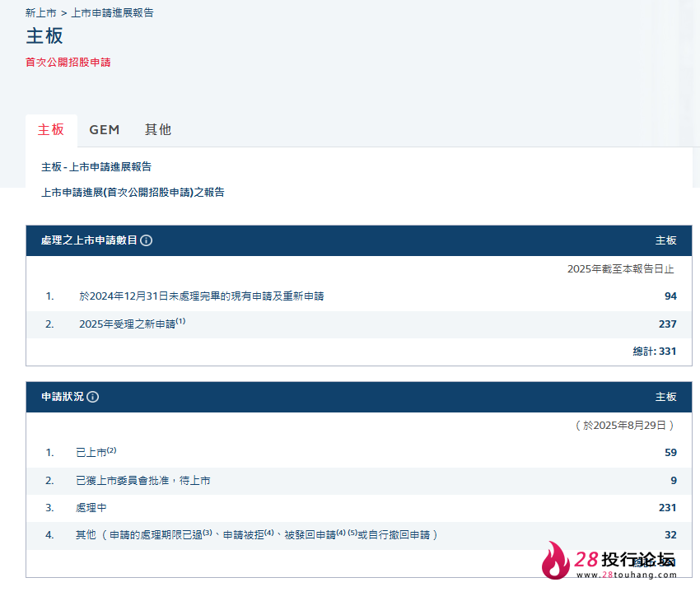700x601 pixels.
Task: Click footnote (3) after 申請的處理期限已過
Action: [208, 533]
